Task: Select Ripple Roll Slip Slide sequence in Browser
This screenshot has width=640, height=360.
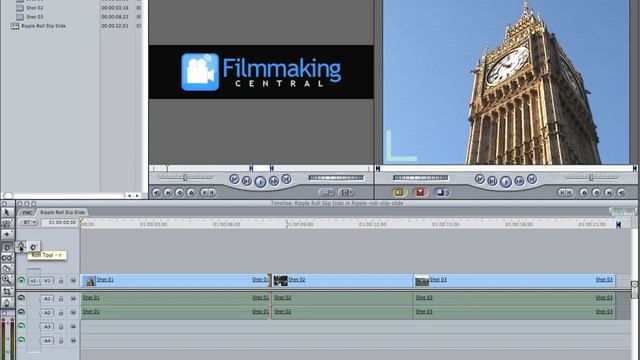Action: pyautogui.click(x=43, y=26)
